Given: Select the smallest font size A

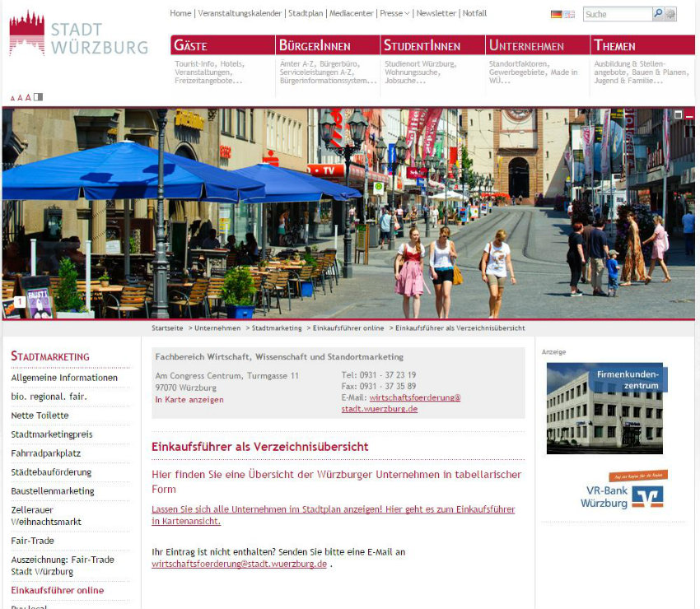Looking at the screenshot, I should pos(12,98).
